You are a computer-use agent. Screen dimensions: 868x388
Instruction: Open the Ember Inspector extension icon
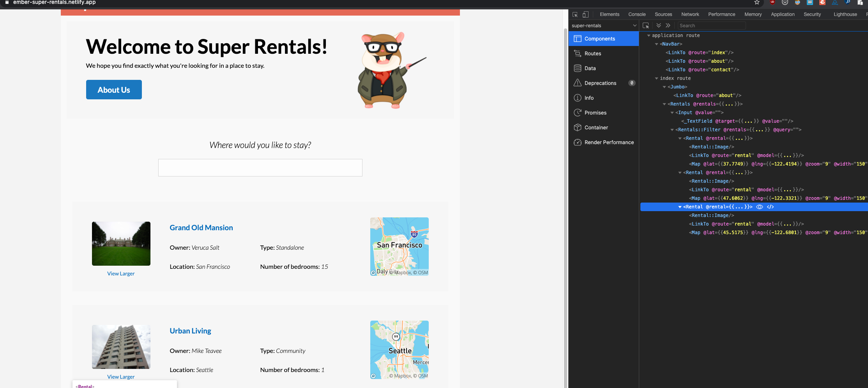click(822, 2)
